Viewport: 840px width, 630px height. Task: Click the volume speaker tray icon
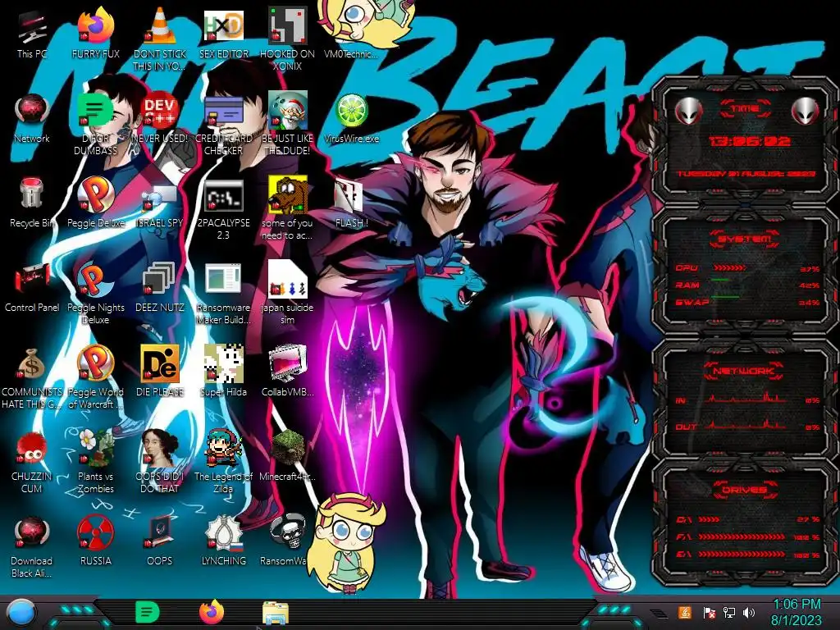(x=750, y=612)
